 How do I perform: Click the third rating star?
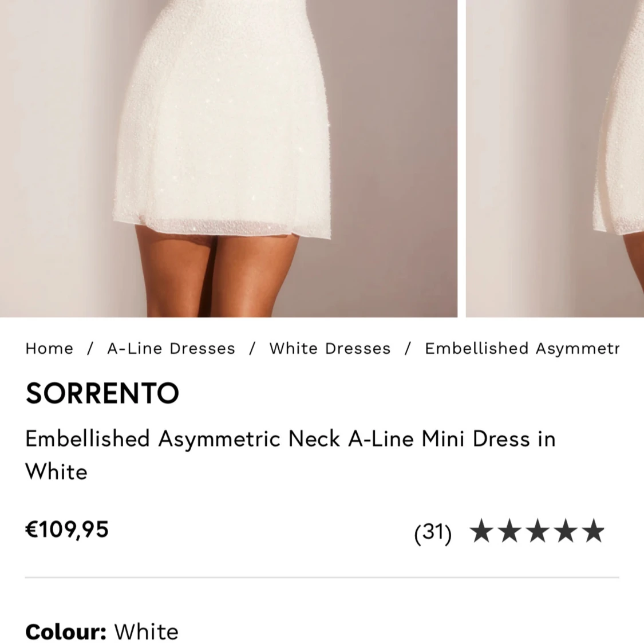(538, 531)
